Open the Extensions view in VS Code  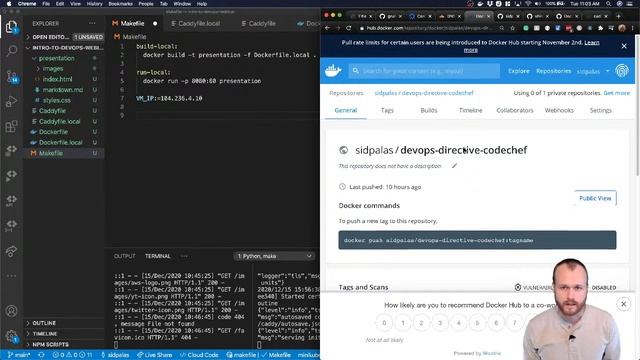(11, 126)
